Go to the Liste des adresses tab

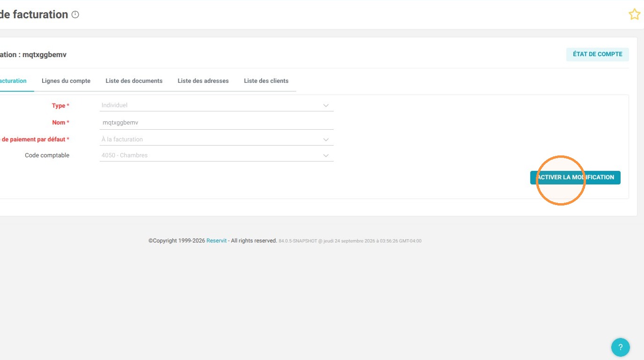point(203,81)
